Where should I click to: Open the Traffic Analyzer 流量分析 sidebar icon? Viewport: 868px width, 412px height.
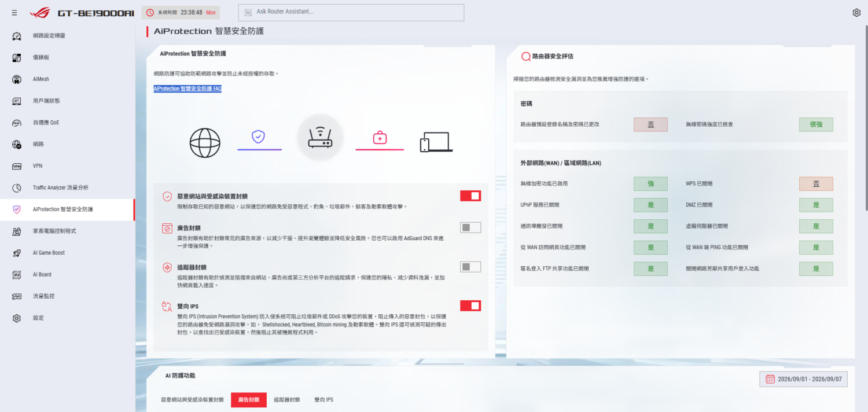pos(17,187)
